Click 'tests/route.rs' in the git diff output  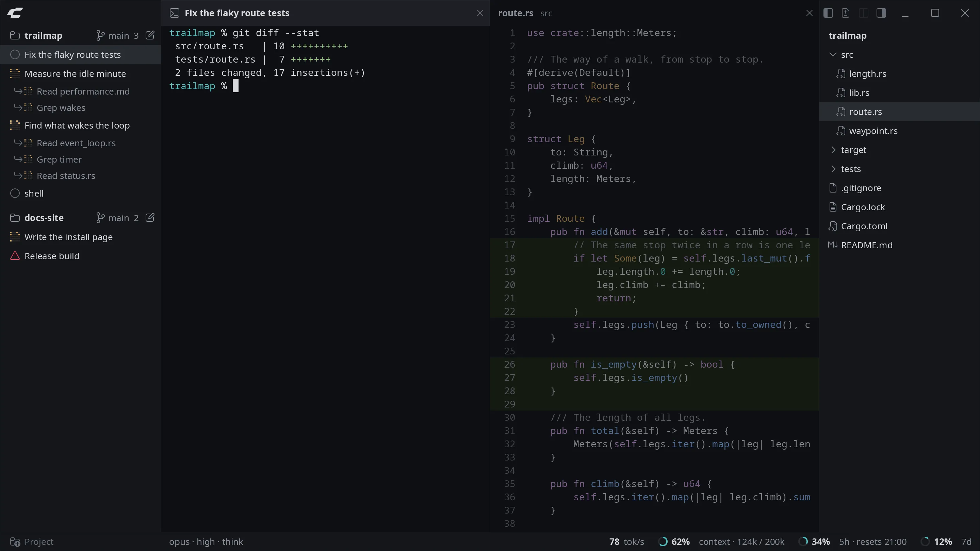coord(215,59)
